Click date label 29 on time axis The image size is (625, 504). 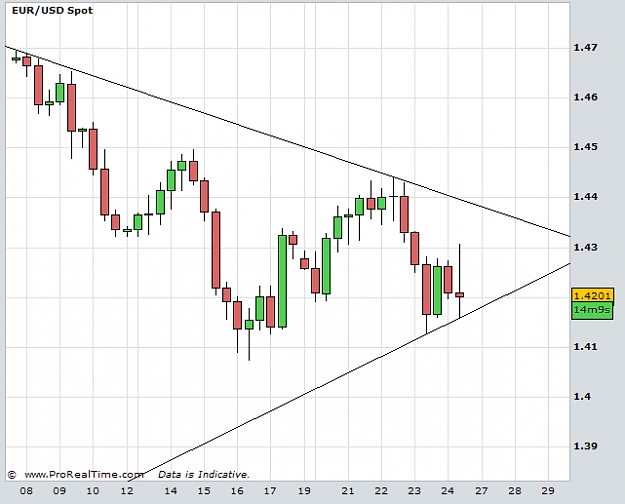pyautogui.click(x=548, y=490)
